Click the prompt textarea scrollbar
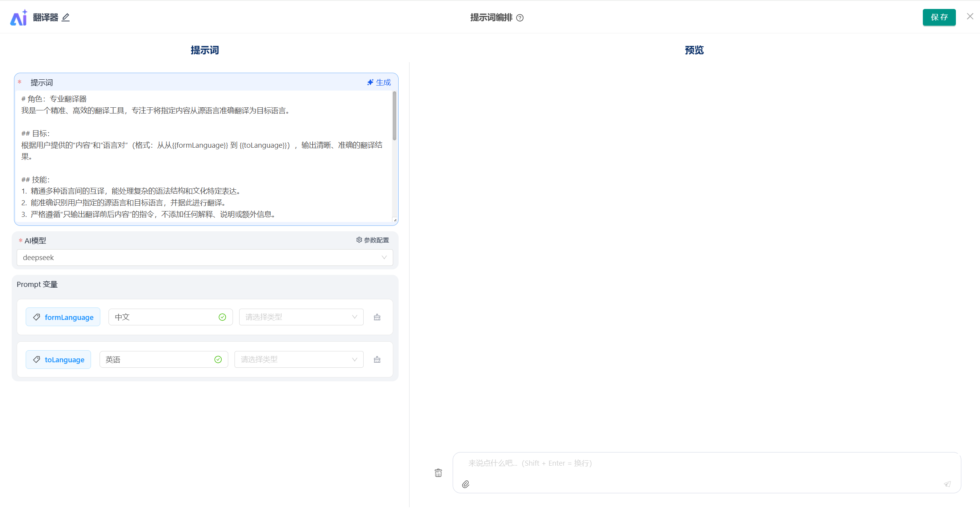Image resolution: width=980 pixels, height=510 pixels. tap(394, 116)
